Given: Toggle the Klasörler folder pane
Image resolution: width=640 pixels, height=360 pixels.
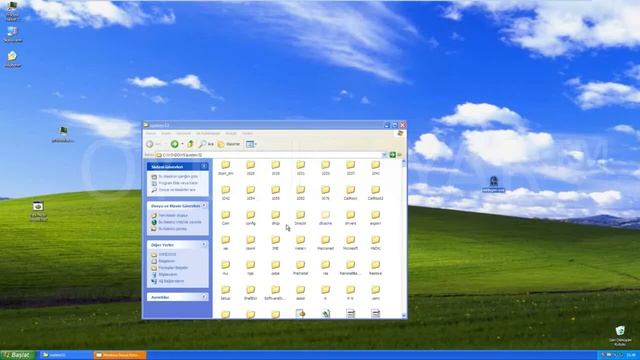Looking at the screenshot, I should 229,144.
